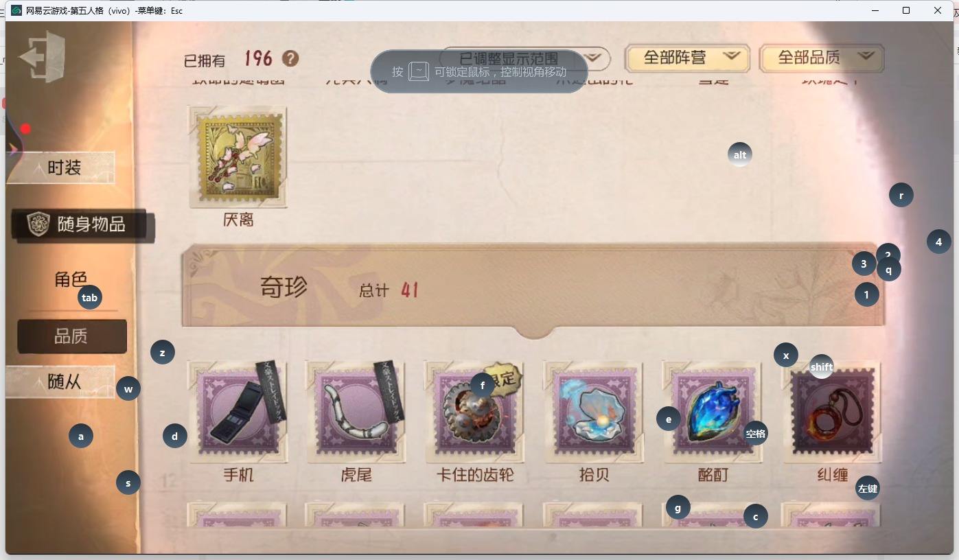Click the 左键 left-click key overlay
Image resolution: width=959 pixels, height=560 pixels.
pyautogui.click(x=868, y=489)
